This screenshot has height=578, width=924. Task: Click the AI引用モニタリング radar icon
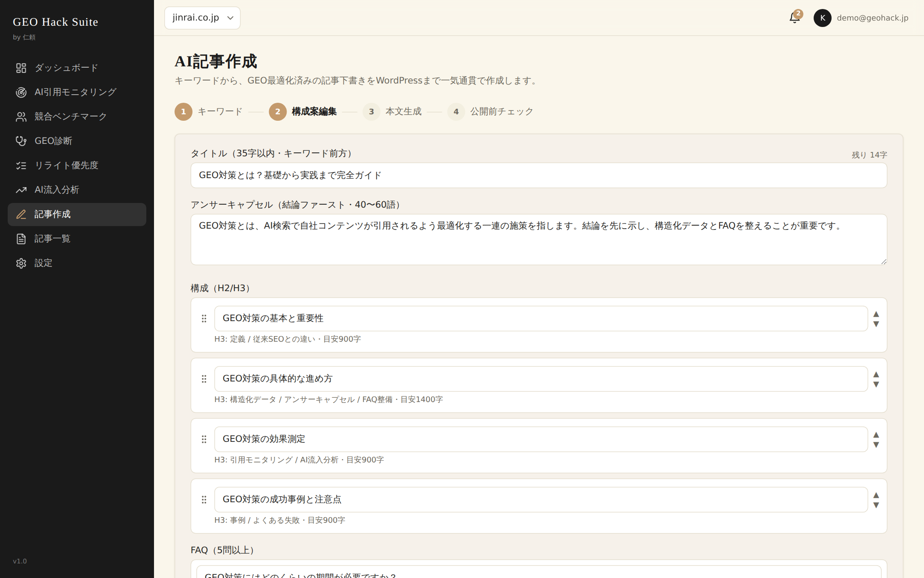tap(21, 92)
